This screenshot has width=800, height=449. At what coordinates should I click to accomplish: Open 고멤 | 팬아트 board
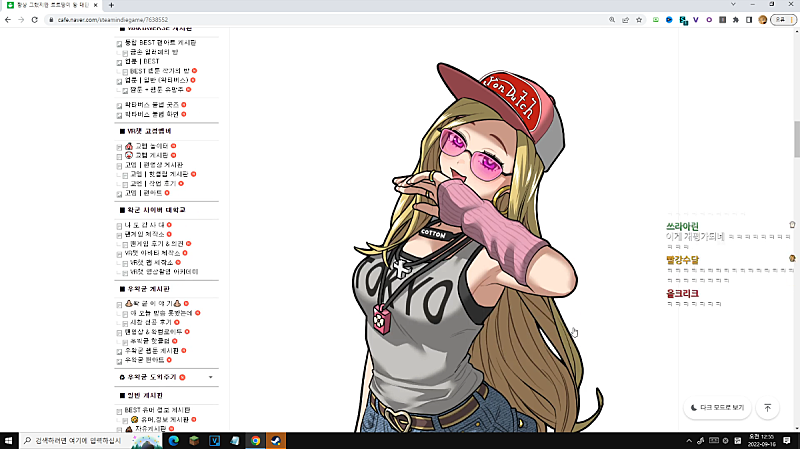[x=143, y=193]
